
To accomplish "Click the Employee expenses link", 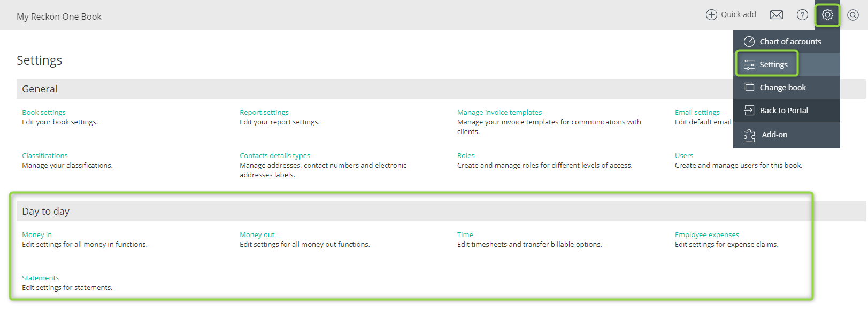I will 707,235.
